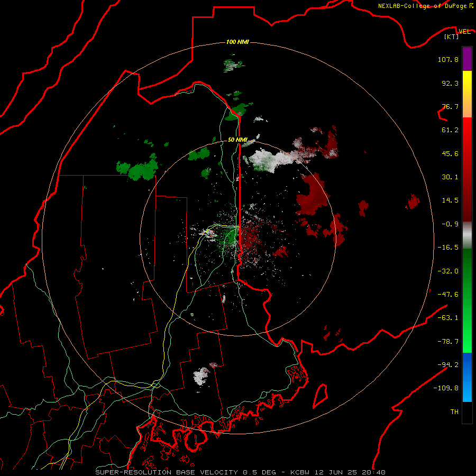Click the 107.8 velocity scale value
Viewport: 476px width, 476px height.
pos(448,59)
